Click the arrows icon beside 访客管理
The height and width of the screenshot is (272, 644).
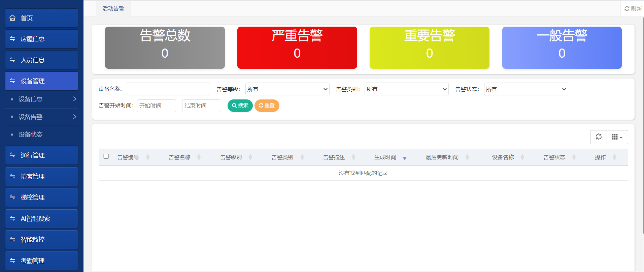pos(12,176)
